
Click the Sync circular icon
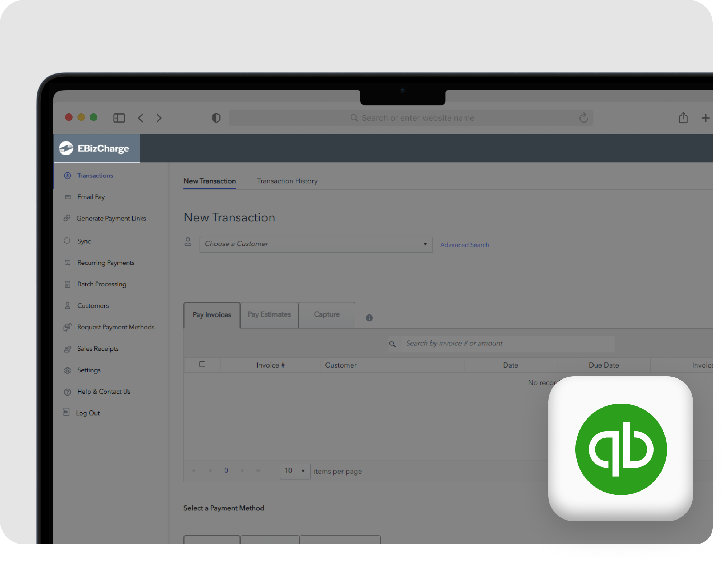(67, 241)
